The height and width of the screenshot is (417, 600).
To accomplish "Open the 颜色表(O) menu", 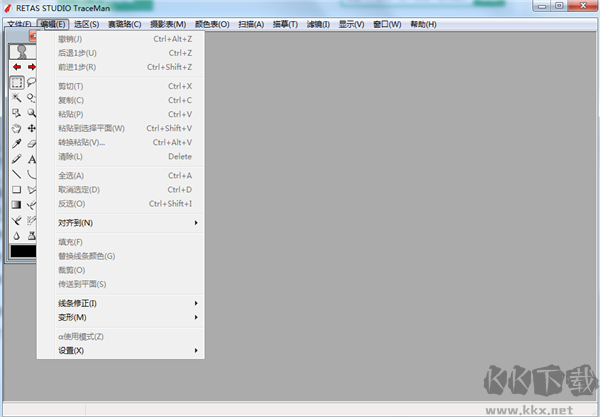I will click(212, 24).
